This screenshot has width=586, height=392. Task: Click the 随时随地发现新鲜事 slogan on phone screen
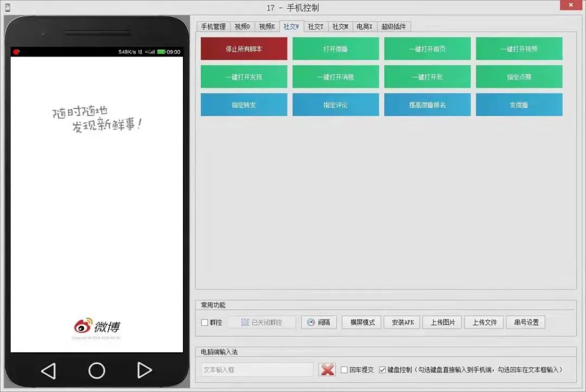(x=97, y=119)
